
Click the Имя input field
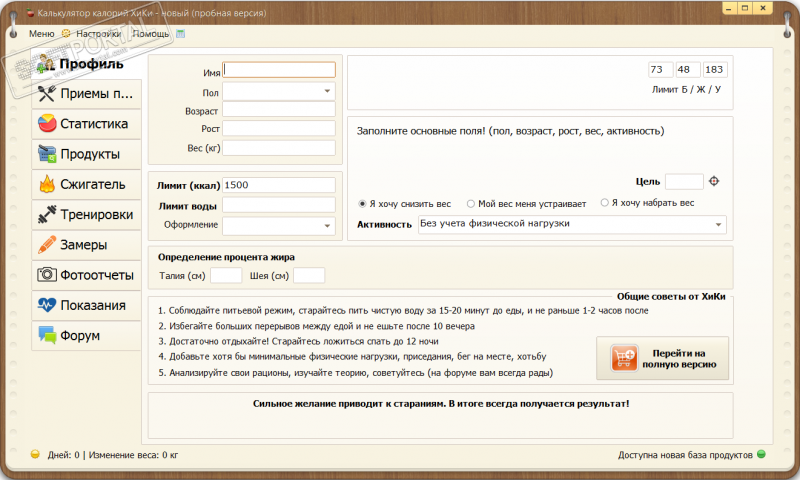[x=279, y=70]
